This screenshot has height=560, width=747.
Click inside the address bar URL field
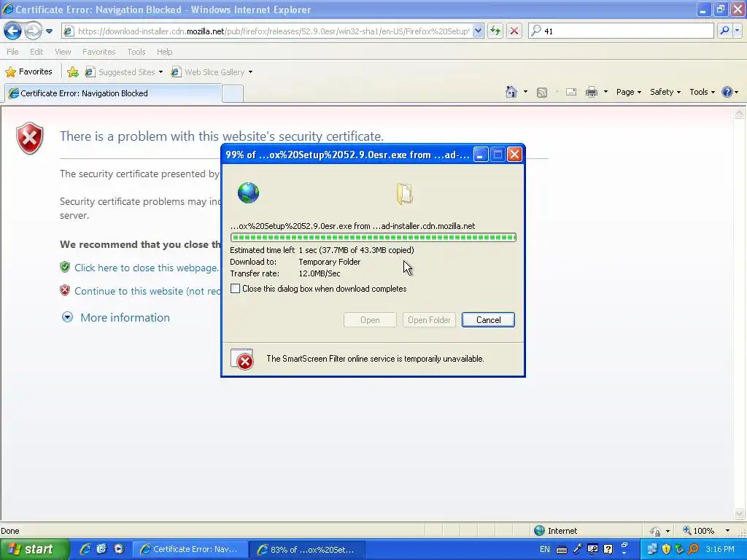[x=273, y=31]
